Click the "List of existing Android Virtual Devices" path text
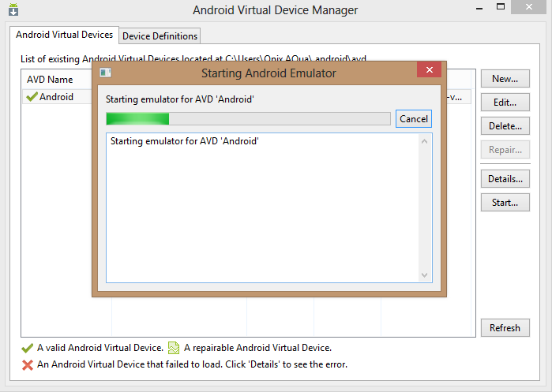Image resolution: width=552 pixels, height=392 pixels. tap(193, 58)
